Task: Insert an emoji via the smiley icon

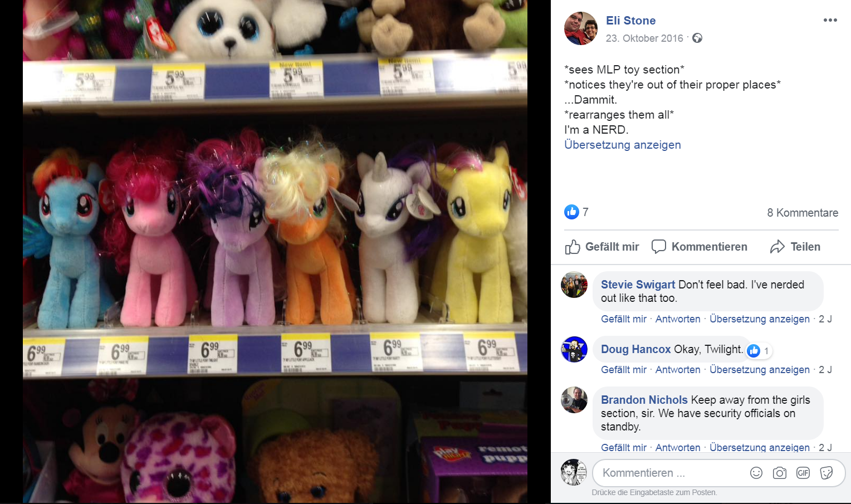Action: tap(756, 473)
